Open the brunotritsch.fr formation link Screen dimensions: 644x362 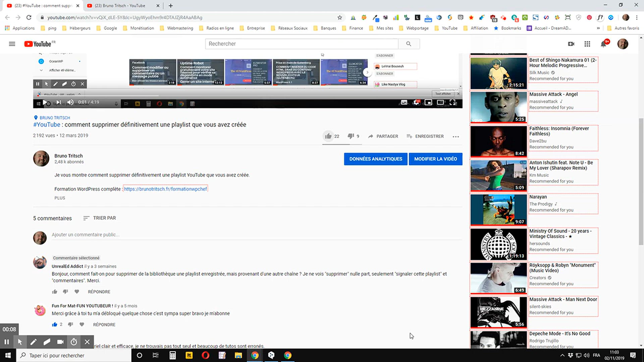(165, 189)
